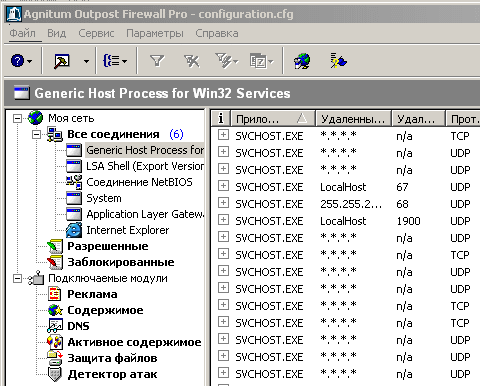
Task: Click the crossed-out filter toolbar icon
Action: [x=192, y=61]
